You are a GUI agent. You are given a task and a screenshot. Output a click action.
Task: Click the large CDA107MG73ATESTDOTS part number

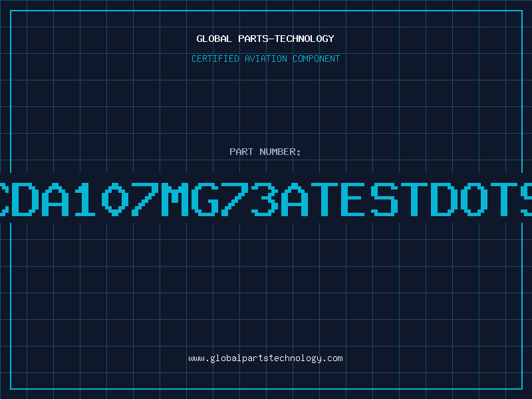click(x=266, y=199)
